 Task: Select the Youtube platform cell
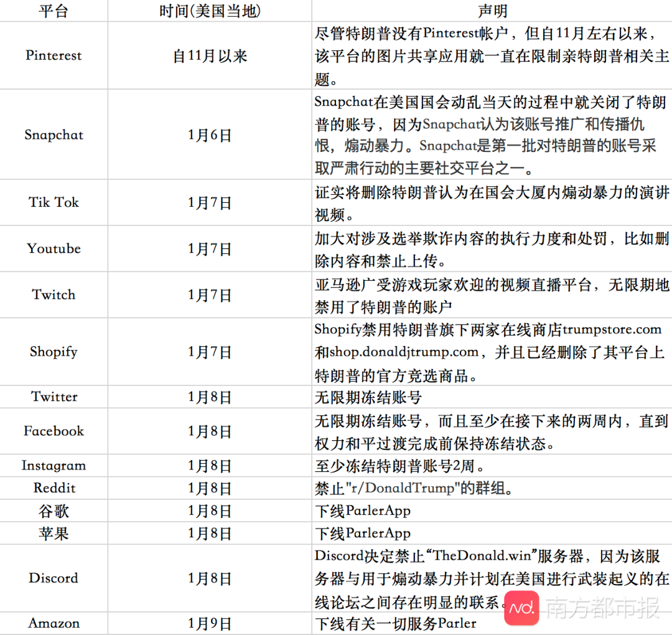click(54, 248)
